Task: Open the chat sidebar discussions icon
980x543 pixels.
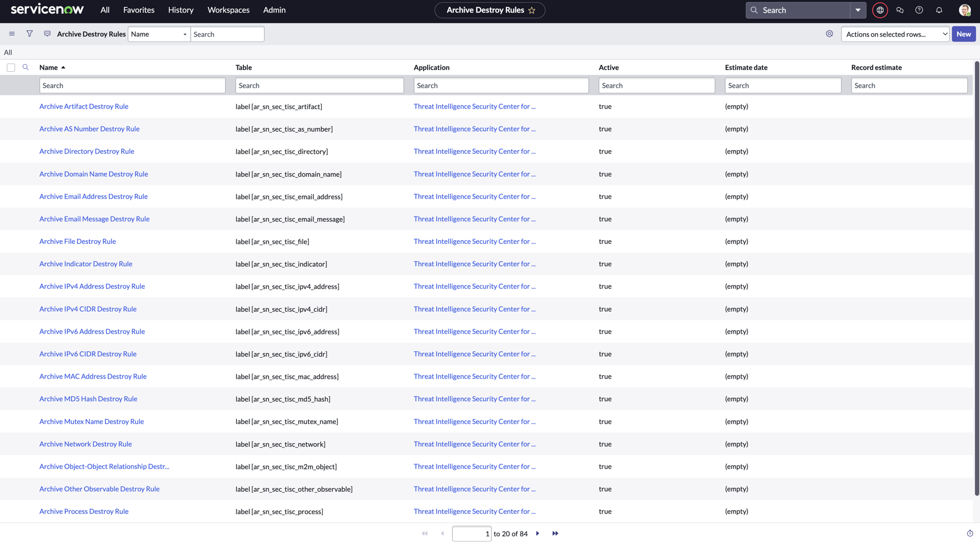Action: [x=900, y=10]
